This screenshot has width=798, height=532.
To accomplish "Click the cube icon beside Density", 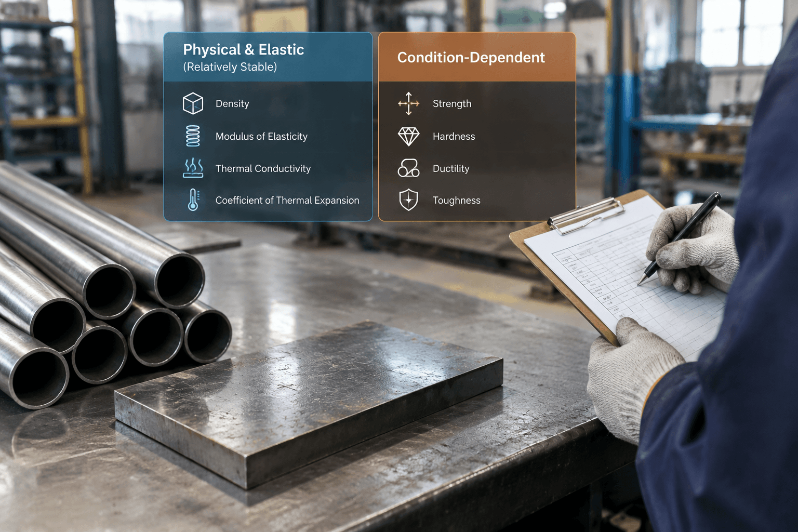I will point(193,103).
